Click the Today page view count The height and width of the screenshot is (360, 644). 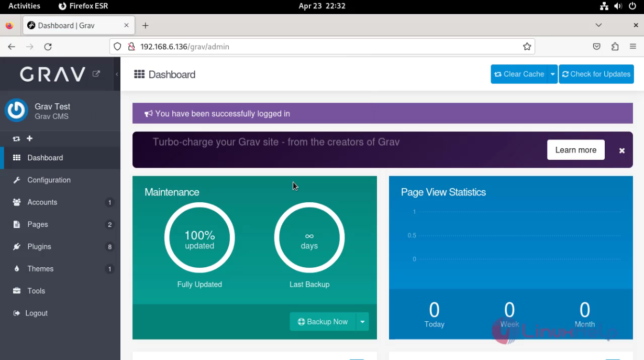click(x=434, y=310)
